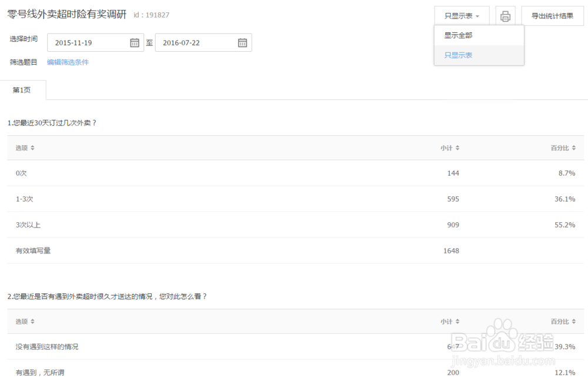The image size is (588, 381).
Task: Click the percentage 8.7%
Action: (567, 173)
